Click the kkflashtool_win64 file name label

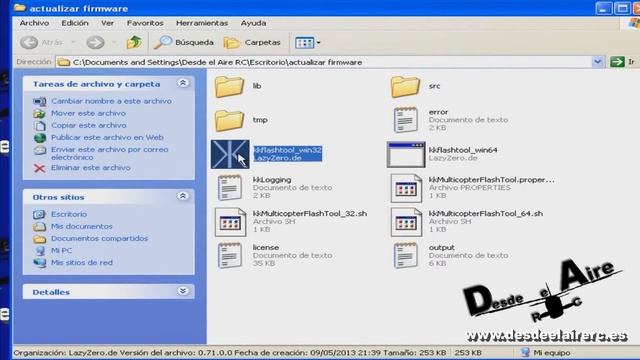[463, 150]
